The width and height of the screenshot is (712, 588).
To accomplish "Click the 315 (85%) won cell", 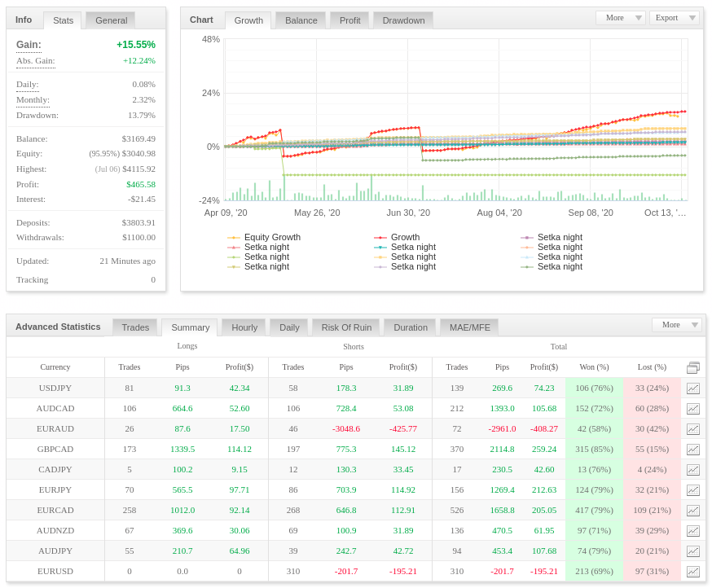I will [x=594, y=450].
